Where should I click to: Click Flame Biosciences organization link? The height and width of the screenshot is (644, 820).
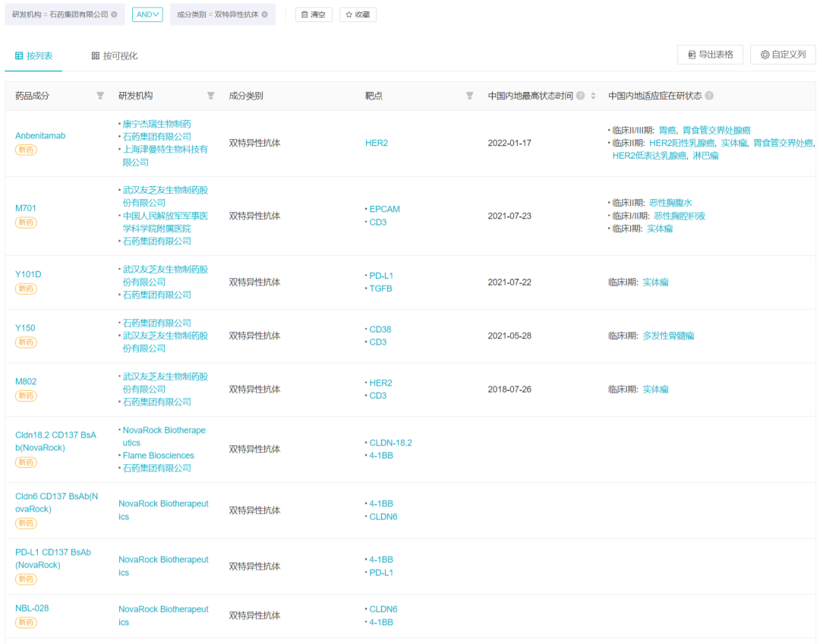(159, 456)
